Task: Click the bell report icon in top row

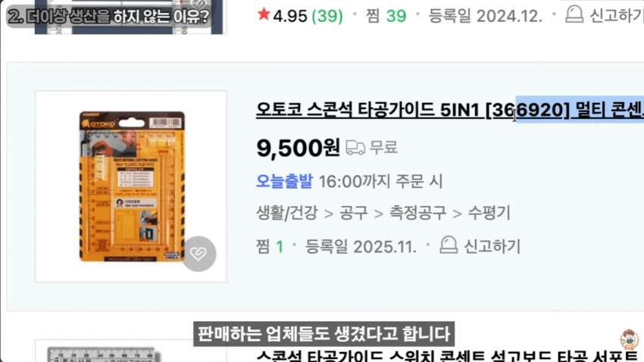Action: click(574, 14)
